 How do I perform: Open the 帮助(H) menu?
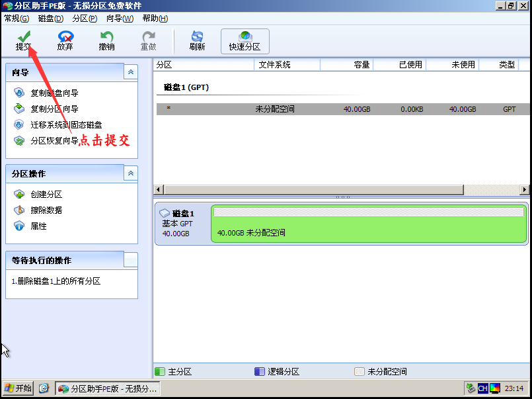(x=155, y=19)
